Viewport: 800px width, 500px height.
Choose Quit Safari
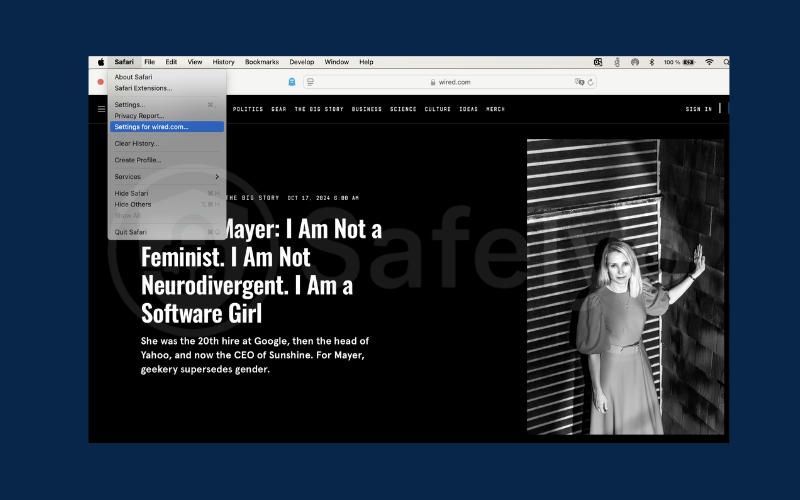(x=167, y=232)
